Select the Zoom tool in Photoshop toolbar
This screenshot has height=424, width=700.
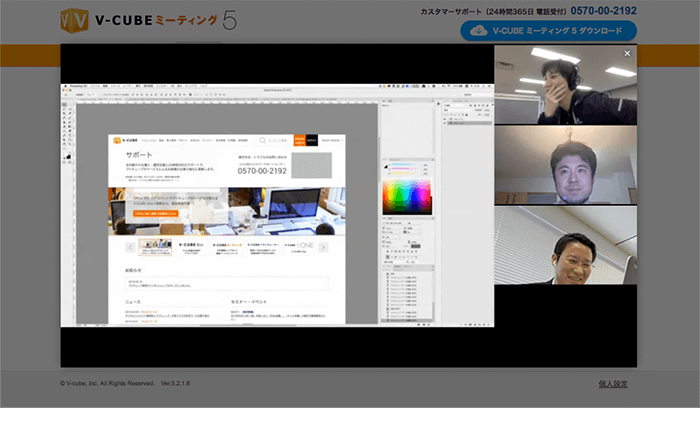click(x=70, y=144)
